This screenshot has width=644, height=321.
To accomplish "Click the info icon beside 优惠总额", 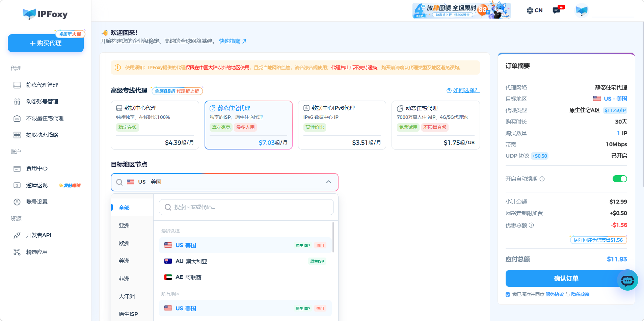I will (x=531, y=225).
